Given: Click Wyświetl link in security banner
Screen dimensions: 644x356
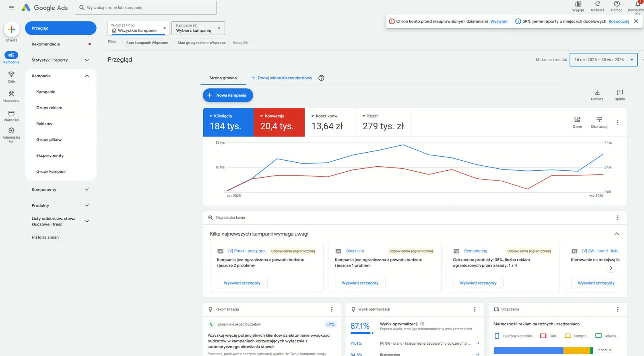Looking at the screenshot, I should click(x=499, y=21).
